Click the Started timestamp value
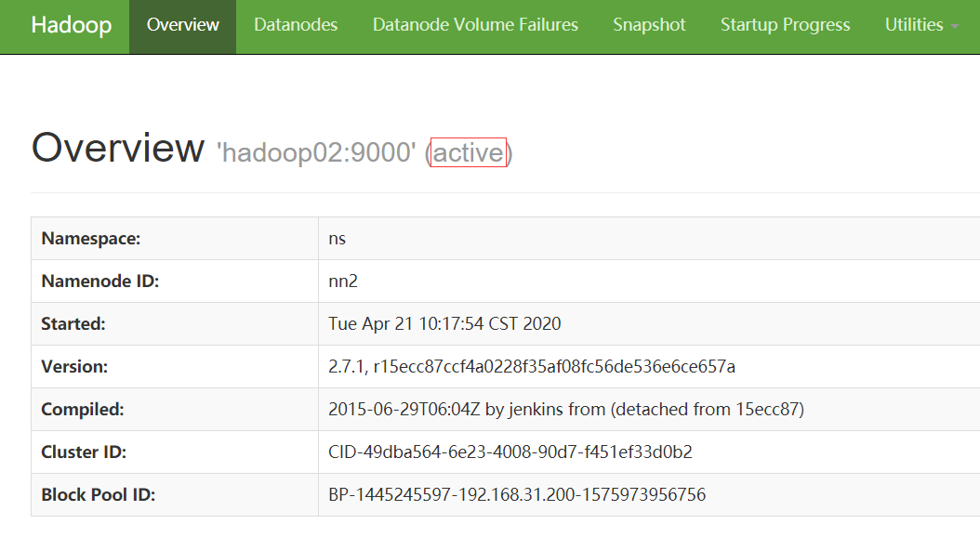 click(x=444, y=324)
